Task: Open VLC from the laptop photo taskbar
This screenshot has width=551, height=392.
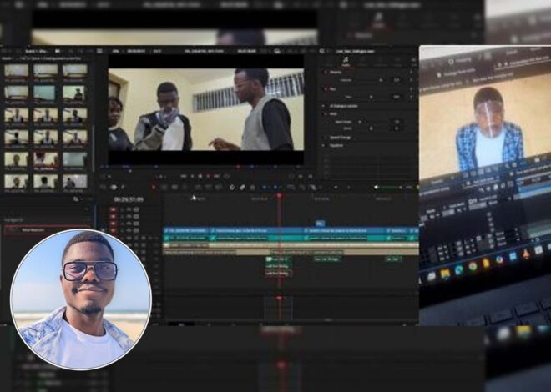Action: (526, 254)
